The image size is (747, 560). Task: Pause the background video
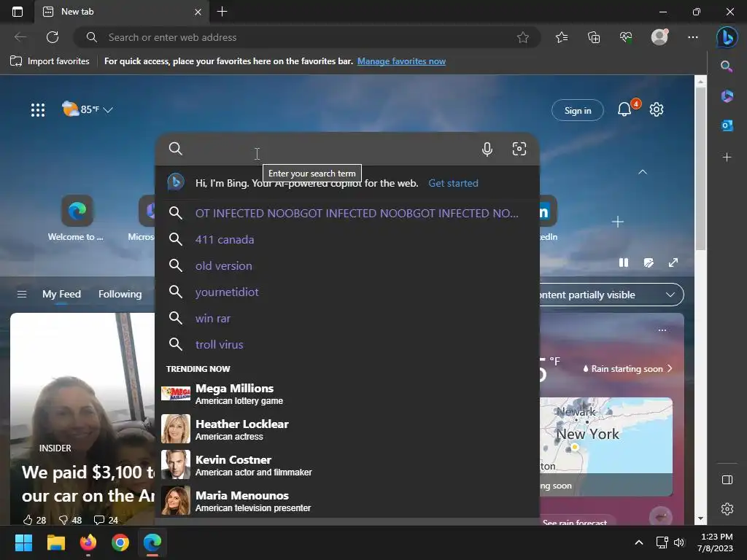pyautogui.click(x=623, y=262)
